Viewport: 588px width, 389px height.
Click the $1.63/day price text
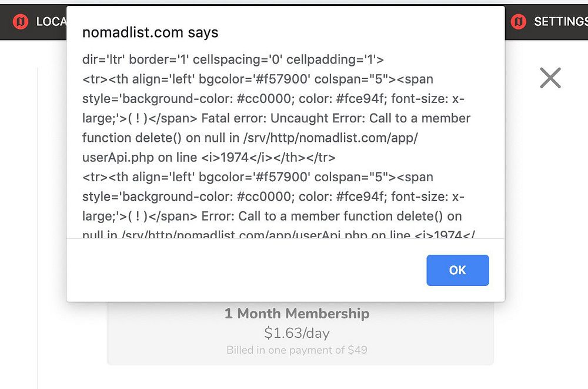[x=297, y=333]
